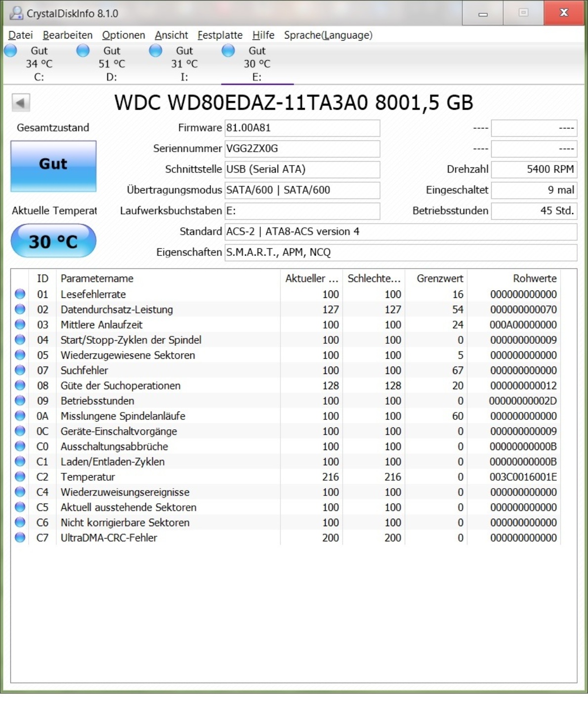Click status orb for Wiederzugewiesene Sektoren row
The height and width of the screenshot is (702, 588).
click(x=20, y=355)
